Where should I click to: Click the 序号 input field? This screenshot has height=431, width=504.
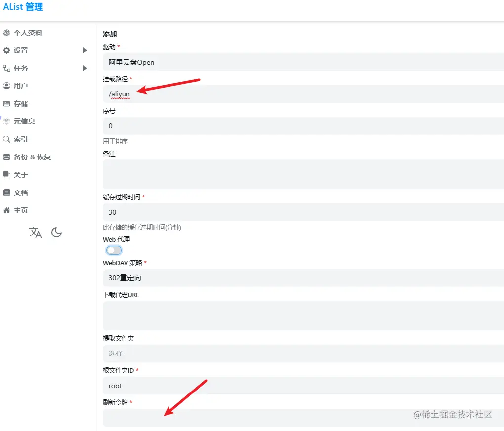(x=303, y=126)
